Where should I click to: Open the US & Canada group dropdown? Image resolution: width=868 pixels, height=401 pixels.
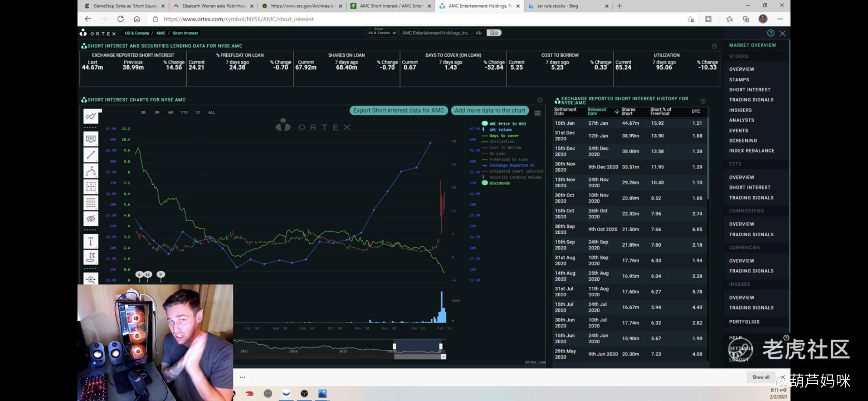pyautogui.click(x=381, y=33)
